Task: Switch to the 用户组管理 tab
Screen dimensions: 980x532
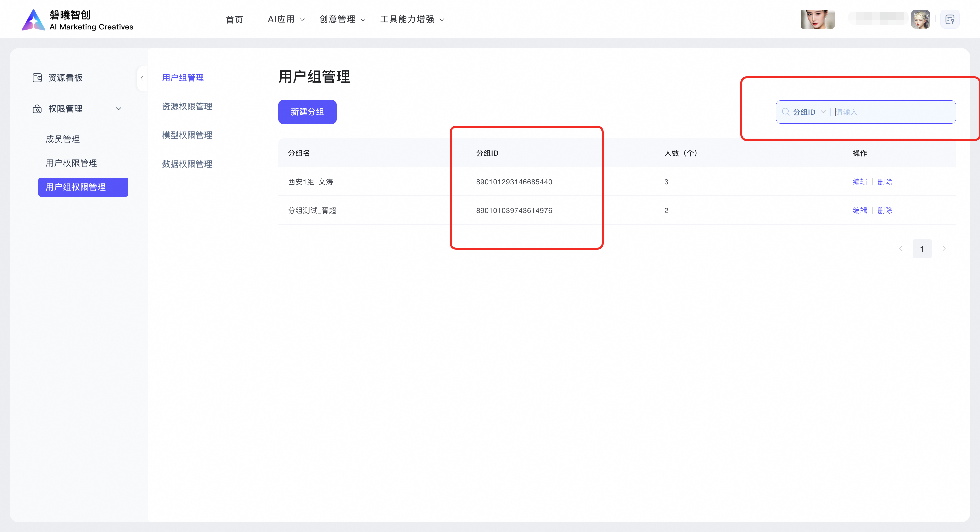Action: (x=183, y=78)
